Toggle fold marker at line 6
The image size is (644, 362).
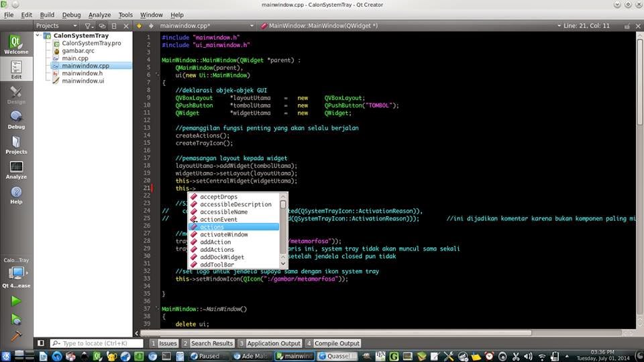[x=157, y=75]
